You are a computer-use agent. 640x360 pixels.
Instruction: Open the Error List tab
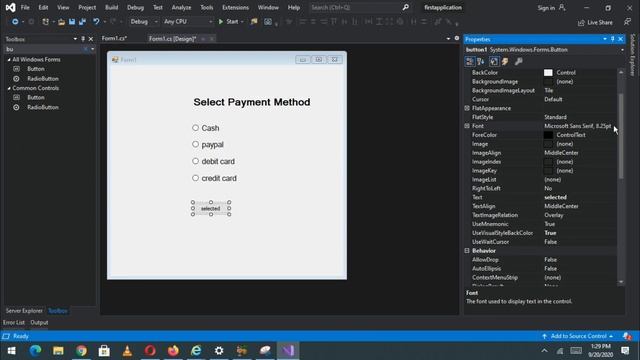coord(14,322)
